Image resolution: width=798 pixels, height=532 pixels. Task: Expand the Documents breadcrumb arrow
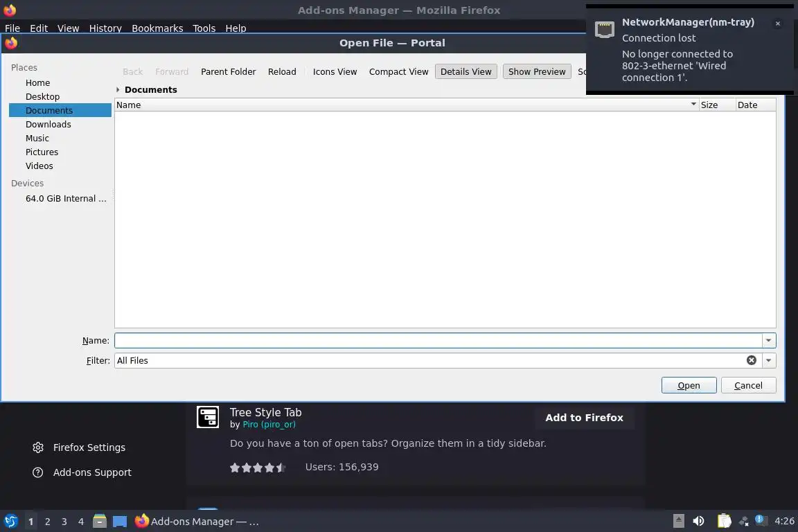point(118,89)
